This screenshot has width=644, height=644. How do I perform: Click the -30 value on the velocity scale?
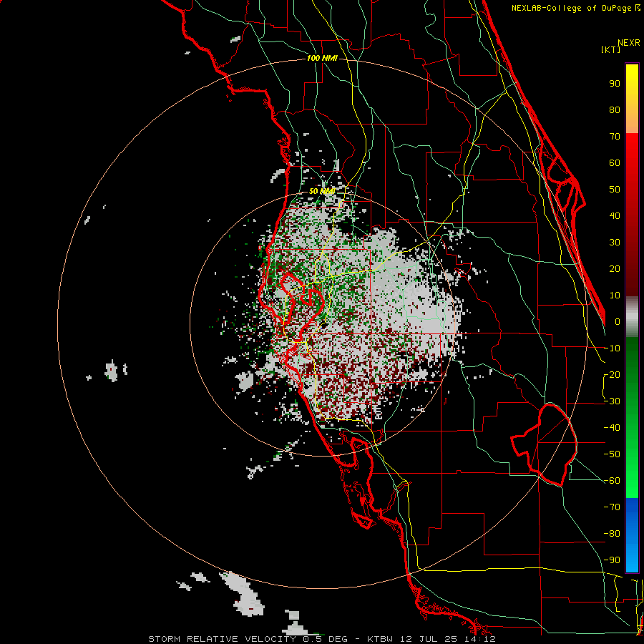click(x=612, y=401)
